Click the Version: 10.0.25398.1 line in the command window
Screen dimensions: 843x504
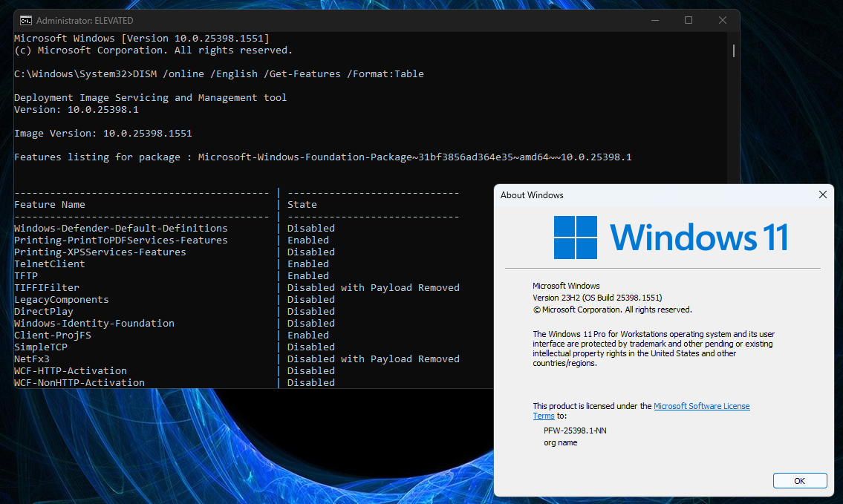[77, 109]
